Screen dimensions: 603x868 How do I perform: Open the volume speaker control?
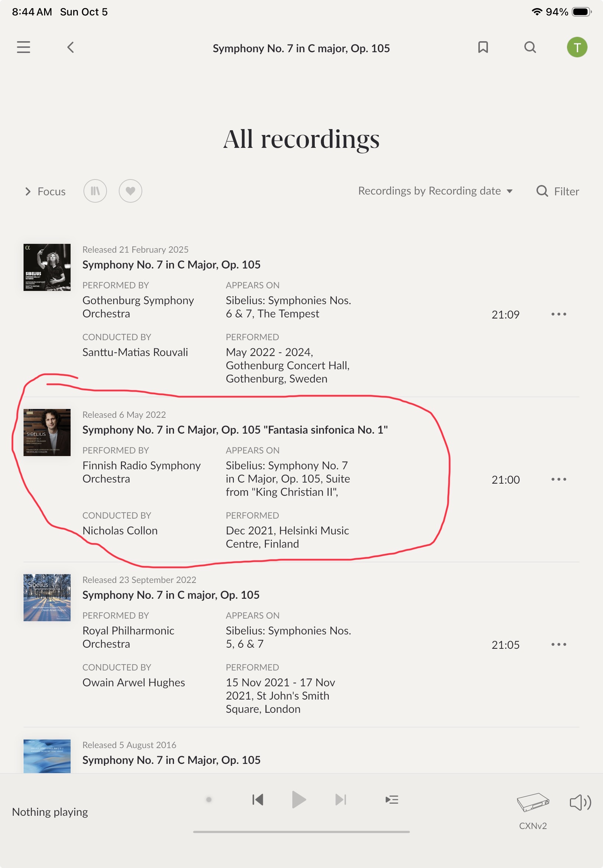[x=580, y=802]
